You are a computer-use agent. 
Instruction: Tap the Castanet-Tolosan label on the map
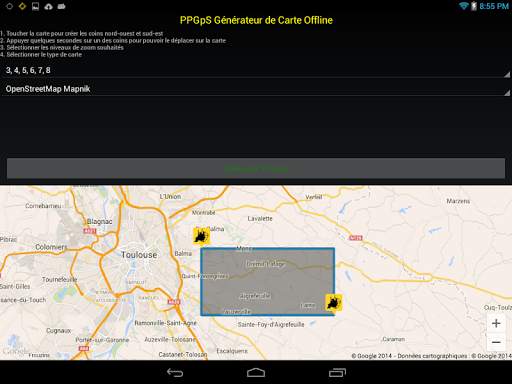[x=183, y=354]
